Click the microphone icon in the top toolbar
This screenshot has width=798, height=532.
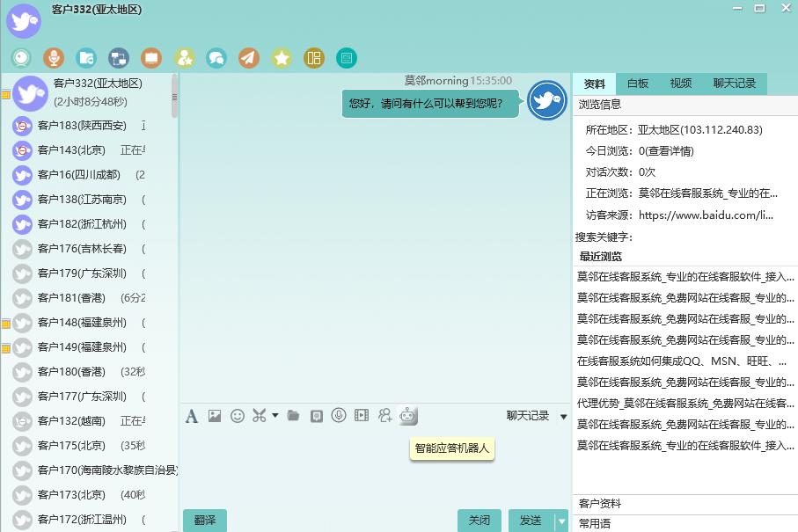(55, 57)
